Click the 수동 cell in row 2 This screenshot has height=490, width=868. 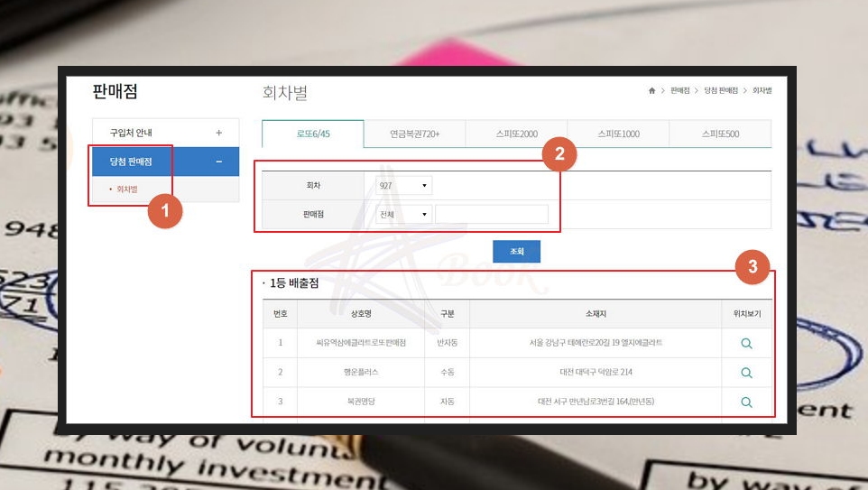click(x=447, y=372)
